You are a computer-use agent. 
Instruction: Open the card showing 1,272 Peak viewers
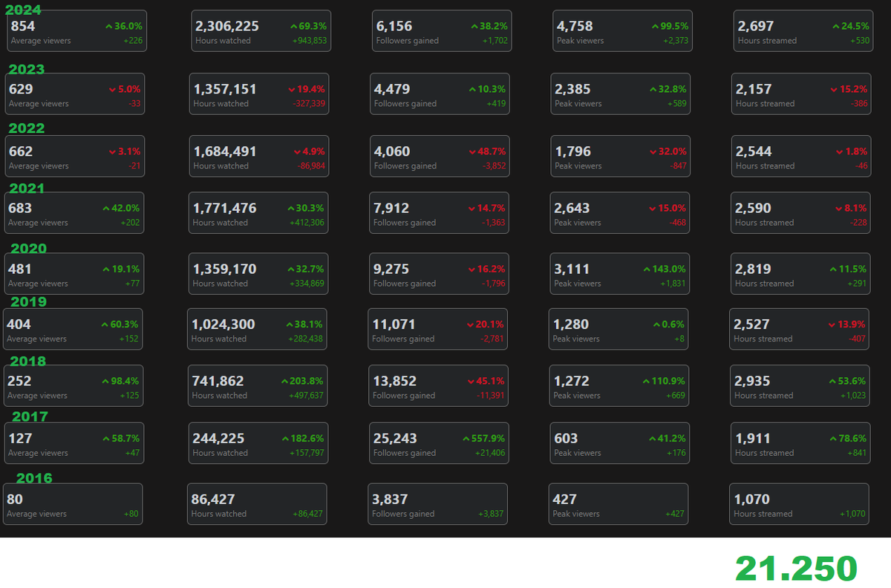coord(619,385)
